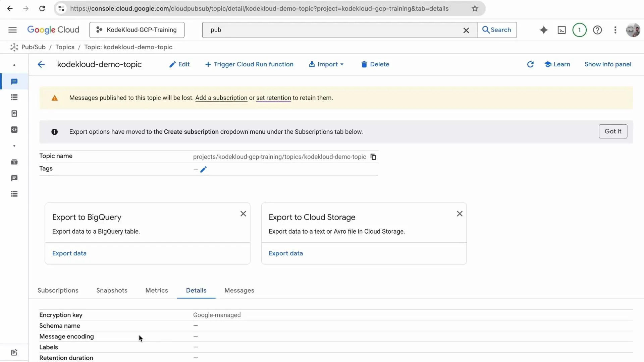Click the 'Schema name' row label

coord(60,326)
